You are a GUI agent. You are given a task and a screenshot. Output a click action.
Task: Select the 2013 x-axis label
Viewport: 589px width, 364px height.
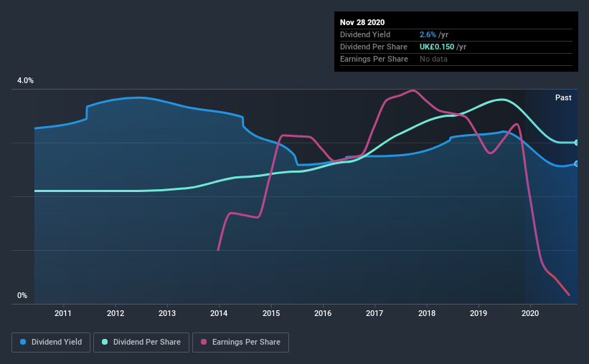click(x=167, y=313)
